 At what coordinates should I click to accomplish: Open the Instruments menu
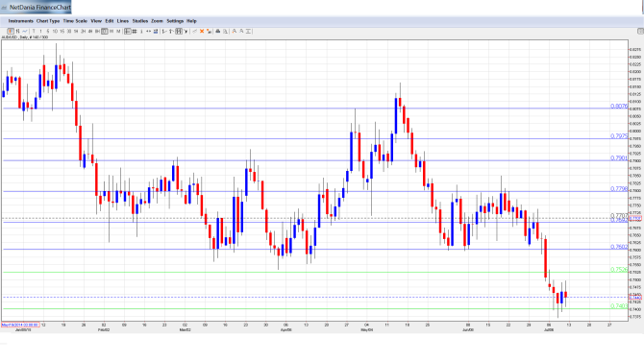click(20, 21)
